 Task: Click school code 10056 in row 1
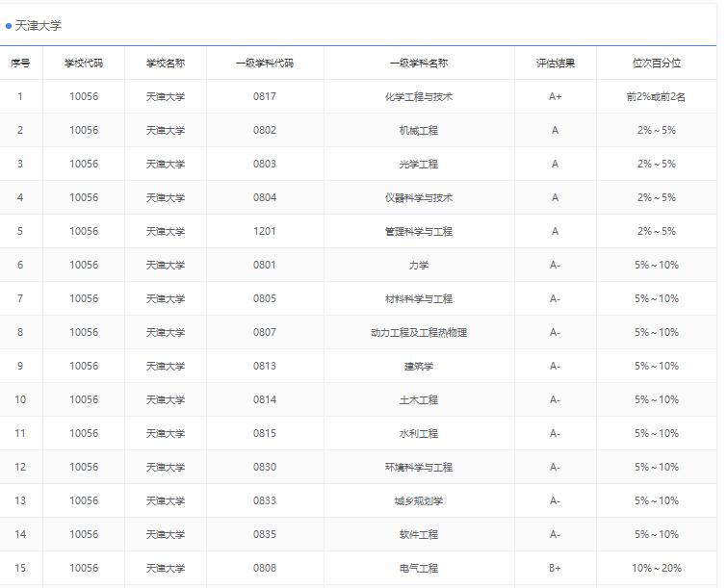84,96
